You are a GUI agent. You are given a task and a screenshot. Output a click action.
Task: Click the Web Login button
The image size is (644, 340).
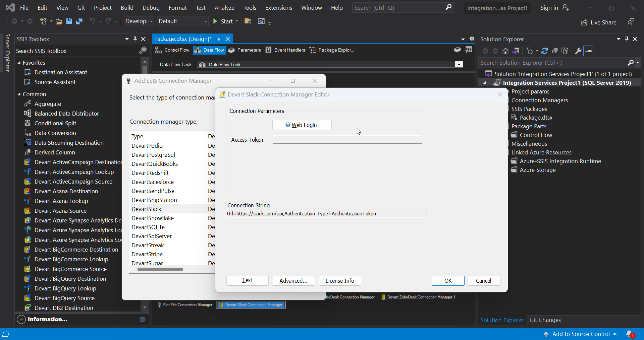[x=302, y=125]
